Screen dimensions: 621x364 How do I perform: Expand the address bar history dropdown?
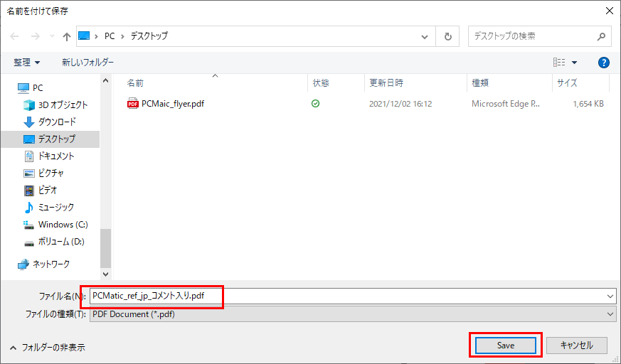click(425, 36)
